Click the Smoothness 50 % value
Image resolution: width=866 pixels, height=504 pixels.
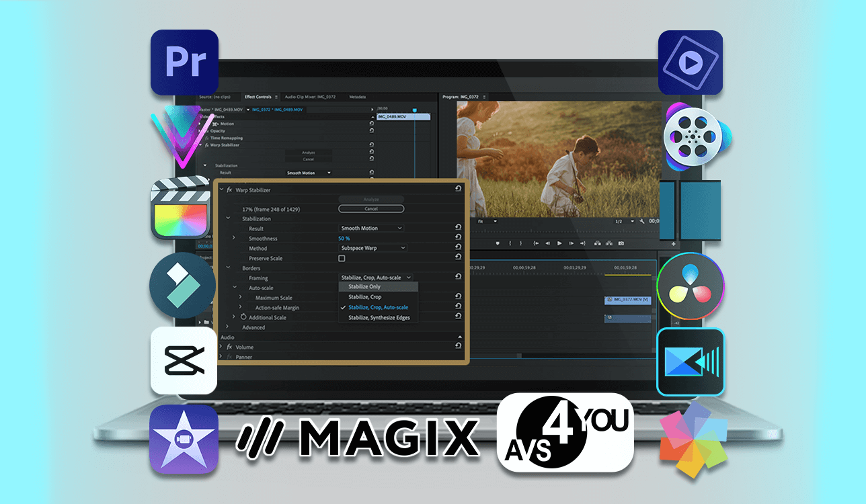[x=344, y=239]
